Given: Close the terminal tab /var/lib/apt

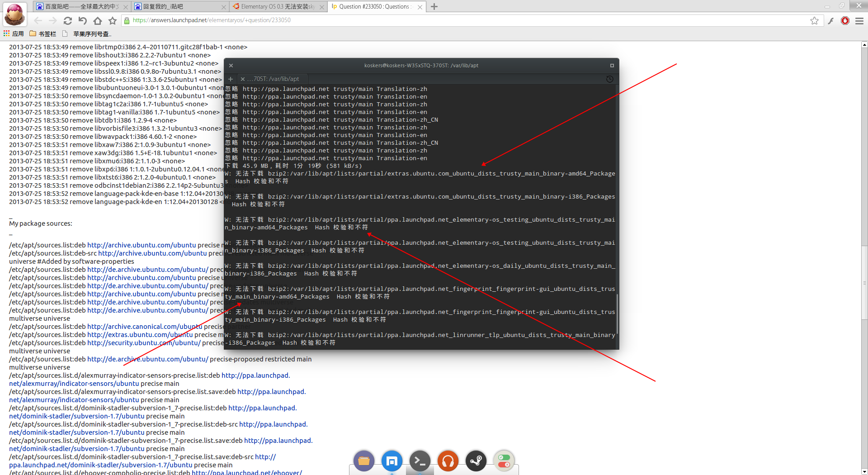Looking at the screenshot, I should (243, 79).
